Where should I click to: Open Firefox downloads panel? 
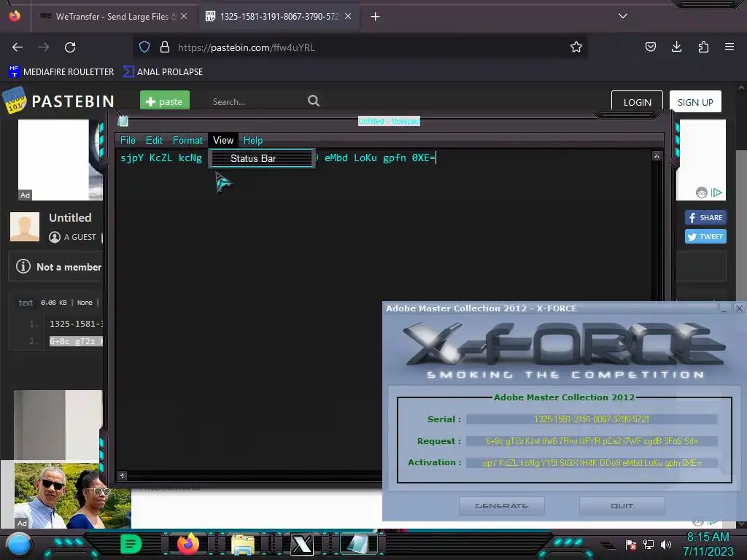(676, 47)
